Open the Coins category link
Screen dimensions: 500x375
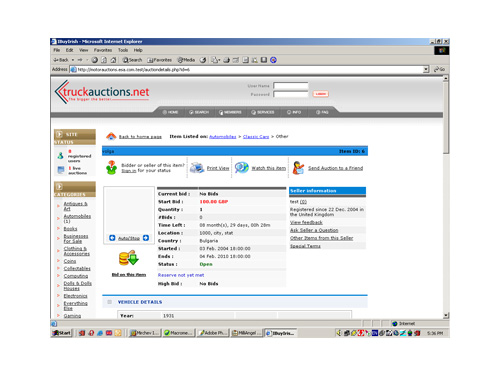[70, 261]
